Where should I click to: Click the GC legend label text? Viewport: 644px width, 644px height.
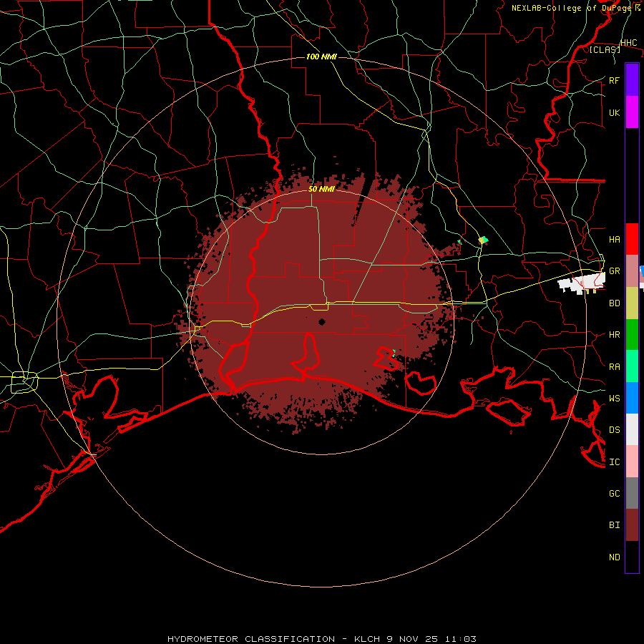point(615,494)
